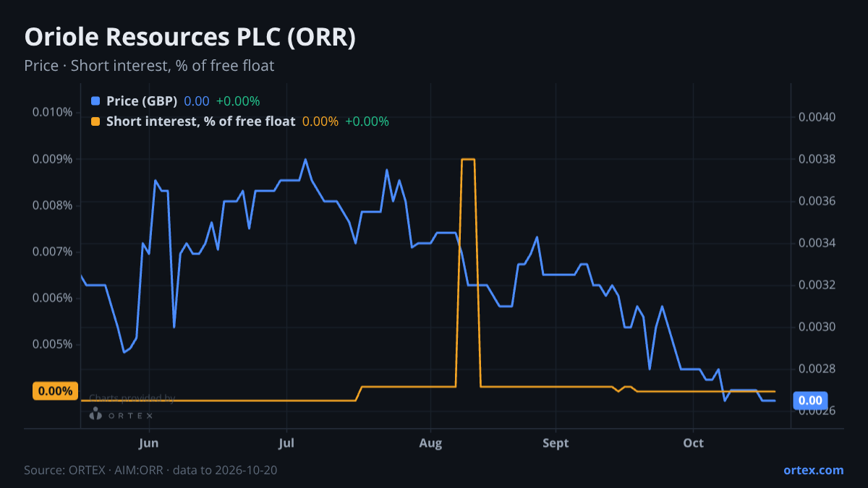Click the blue Price legend color marker
This screenshot has height=488, width=868.
[95, 101]
